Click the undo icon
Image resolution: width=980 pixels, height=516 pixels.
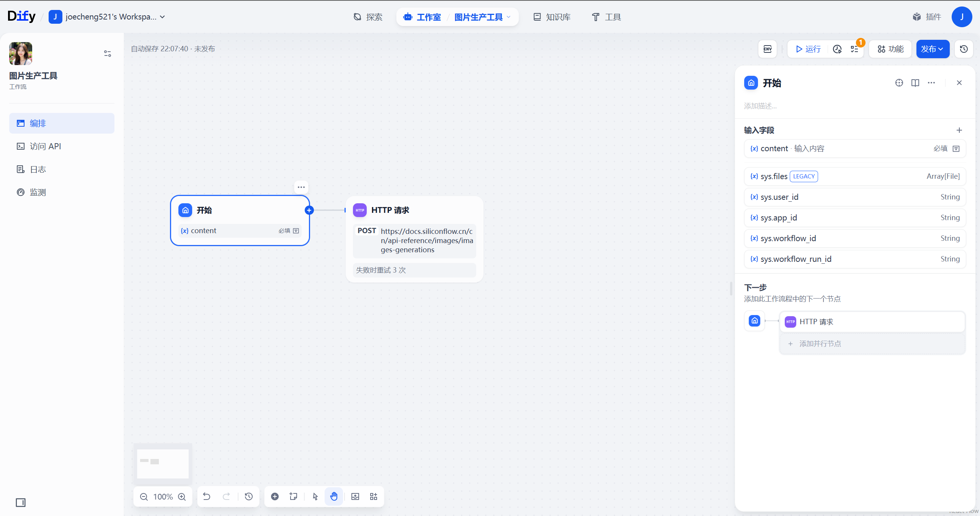pyautogui.click(x=206, y=496)
